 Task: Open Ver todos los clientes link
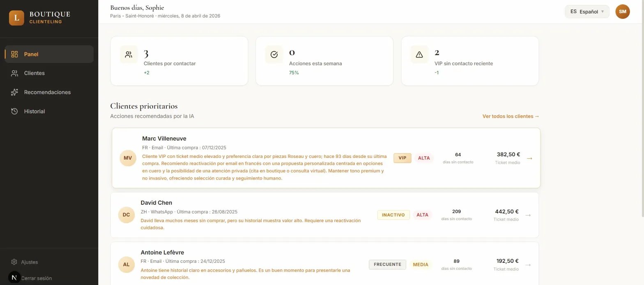click(x=510, y=116)
